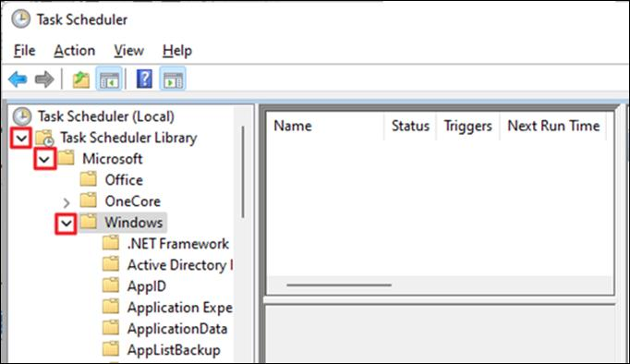Click the Up One Level folder icon
630x364 pixels.
pyautogui.click(x=80, y=79)
